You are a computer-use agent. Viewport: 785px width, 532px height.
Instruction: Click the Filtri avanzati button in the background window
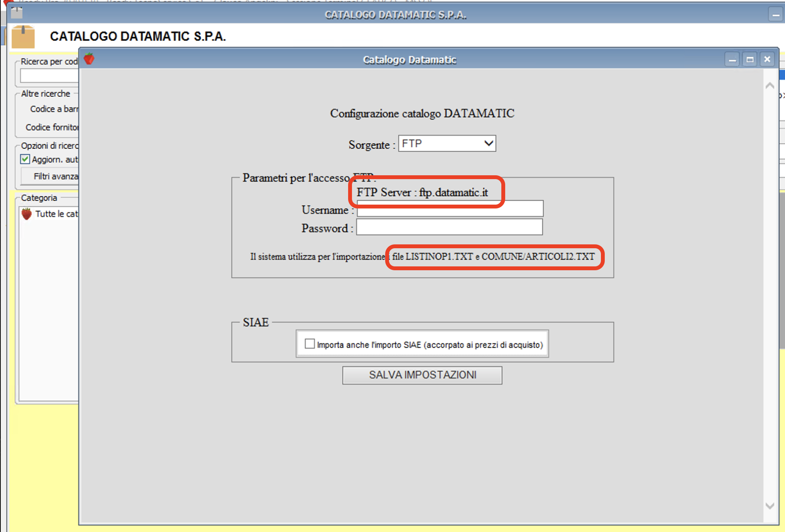click(x=50, y=176)
